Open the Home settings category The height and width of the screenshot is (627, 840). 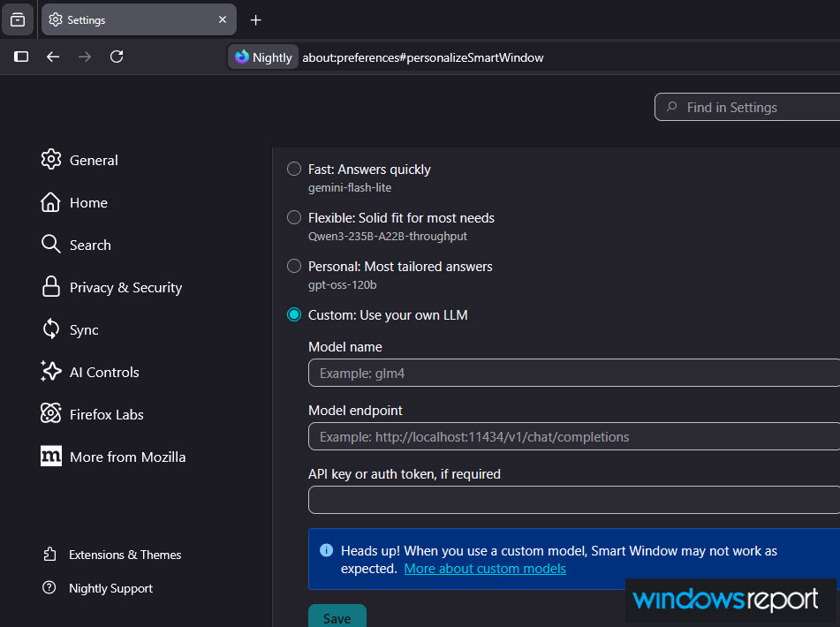(74, 202)
